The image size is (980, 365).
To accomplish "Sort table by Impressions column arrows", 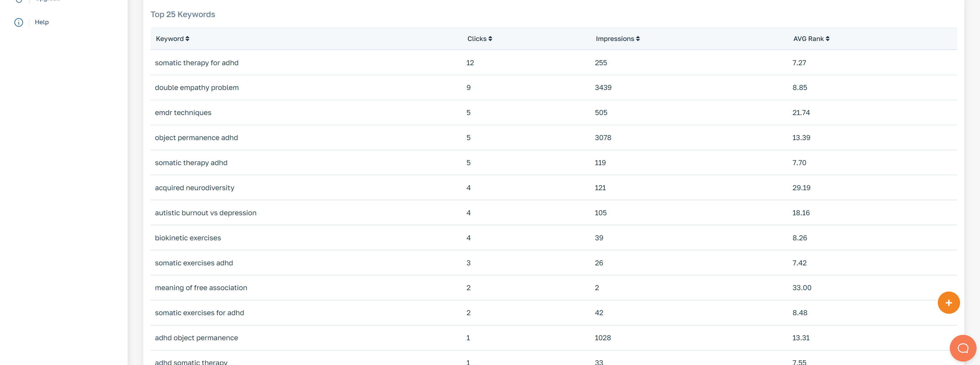I will (x=638, y=39).
